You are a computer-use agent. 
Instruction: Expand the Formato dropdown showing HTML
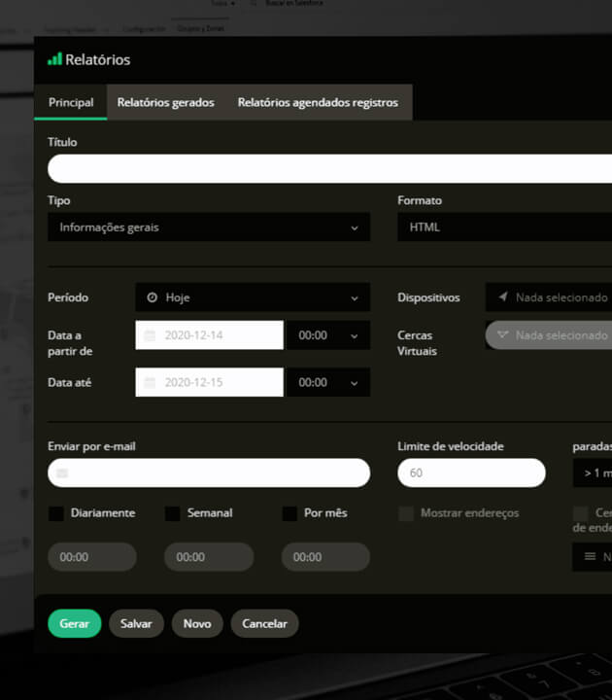(503, 227)
